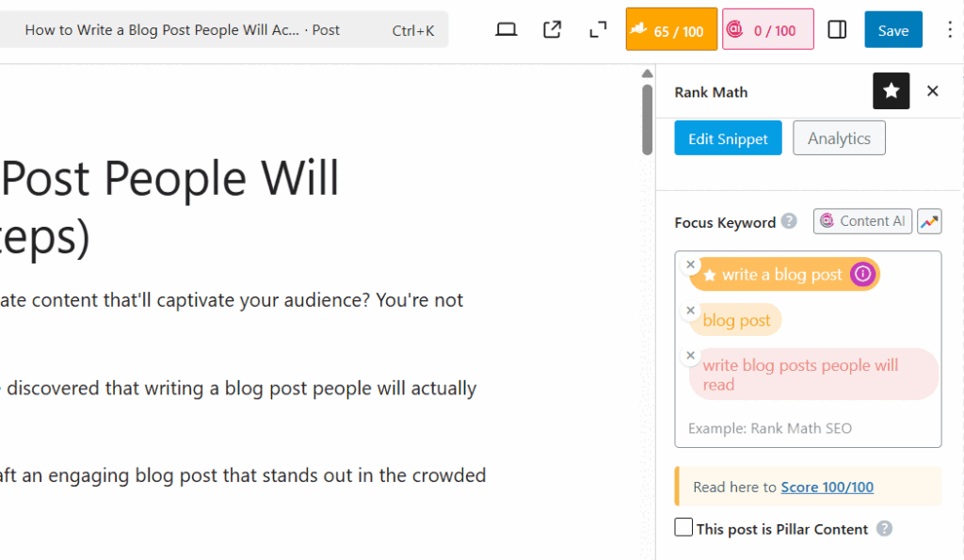Viewport: 964px width, 560px height.
Task: Open the Analytics button
Action: point(839,138)
